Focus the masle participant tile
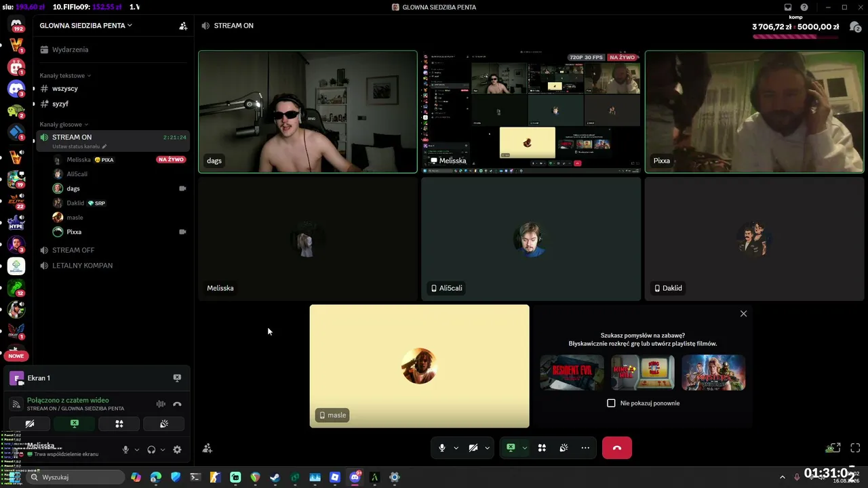The width and height of the screenshot is (868, 488). click(x=419, y=366)
